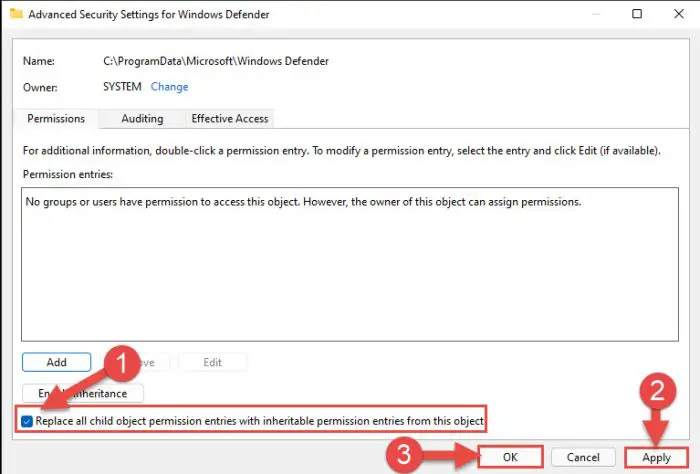Close the Advanced Security Settings window
700x474 pixels.
coord(679,14)
